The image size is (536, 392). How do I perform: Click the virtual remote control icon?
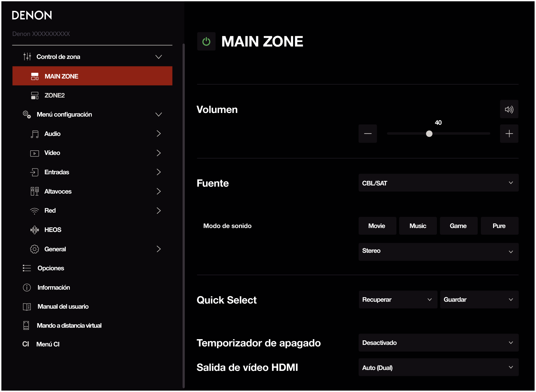pos(26,326)
